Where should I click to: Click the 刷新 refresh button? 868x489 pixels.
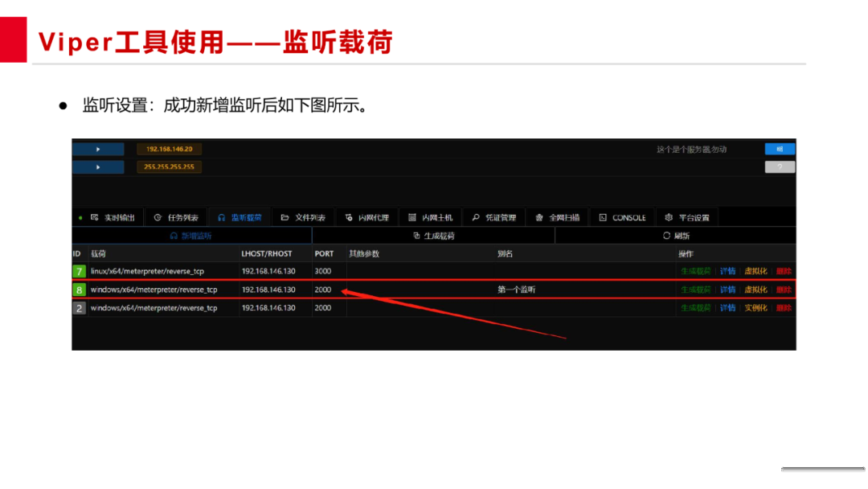676,236
